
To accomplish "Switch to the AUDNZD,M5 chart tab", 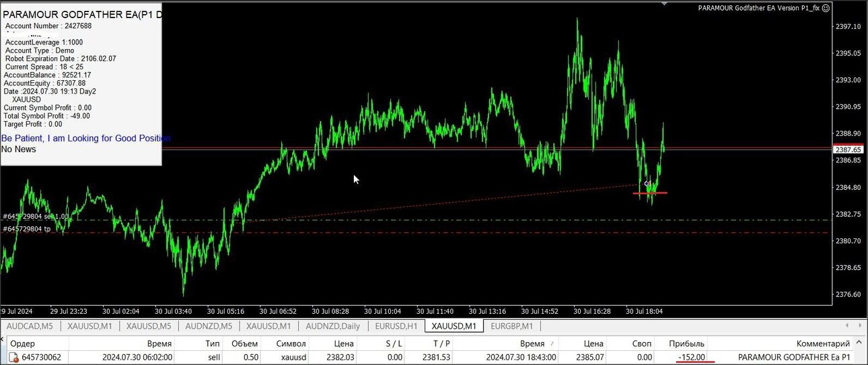I will pos(208,326).
